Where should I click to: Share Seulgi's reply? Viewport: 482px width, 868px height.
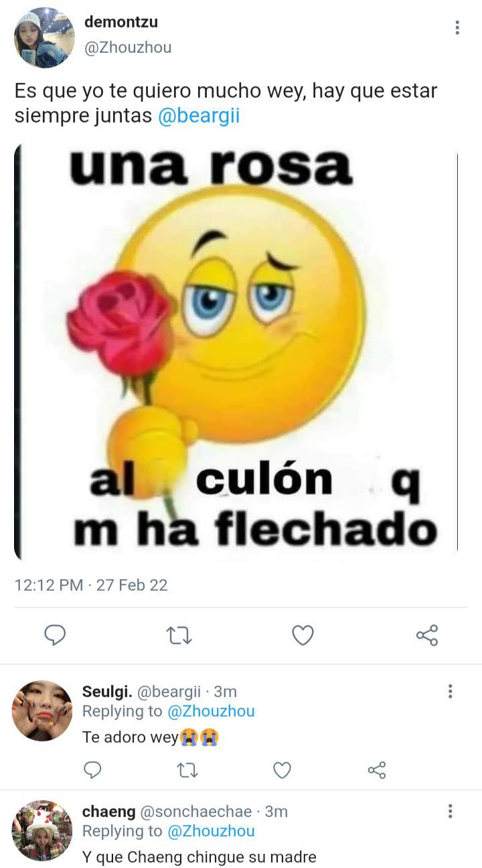pyautogui.click(x=378, y=770)
